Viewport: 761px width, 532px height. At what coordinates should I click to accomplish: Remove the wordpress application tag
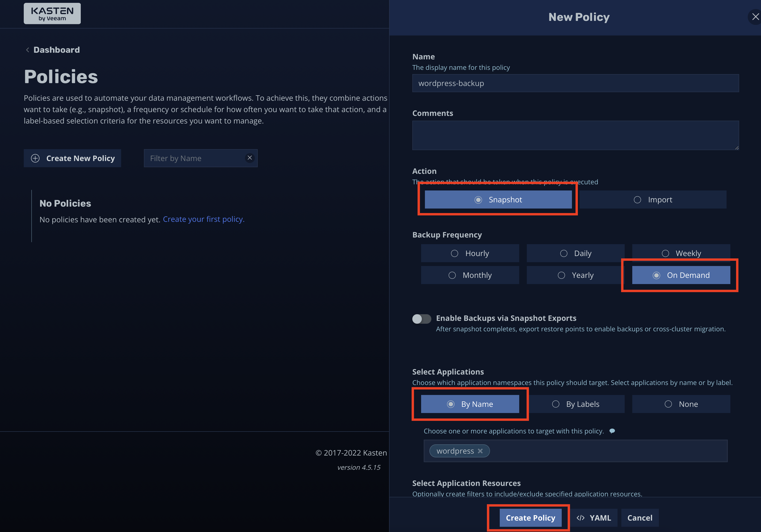[x=480, y=451]
